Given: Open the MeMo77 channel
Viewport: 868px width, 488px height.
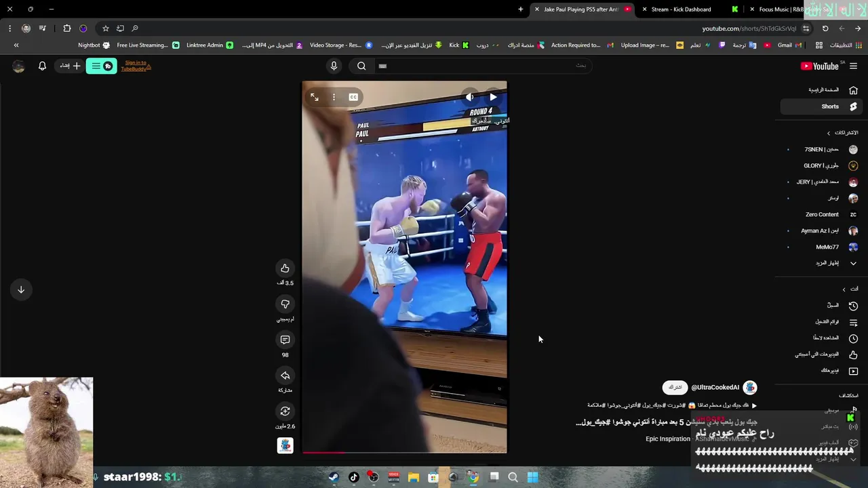Looking at the screenshot, I should [820, 247].
